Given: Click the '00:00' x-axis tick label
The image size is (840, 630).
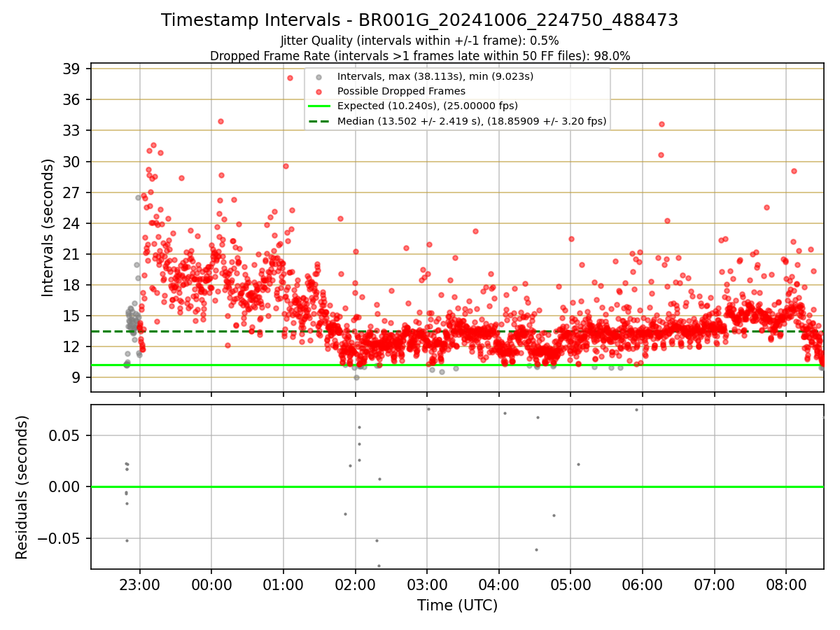Looking at the screenshot, I should (x=211, y=584).
